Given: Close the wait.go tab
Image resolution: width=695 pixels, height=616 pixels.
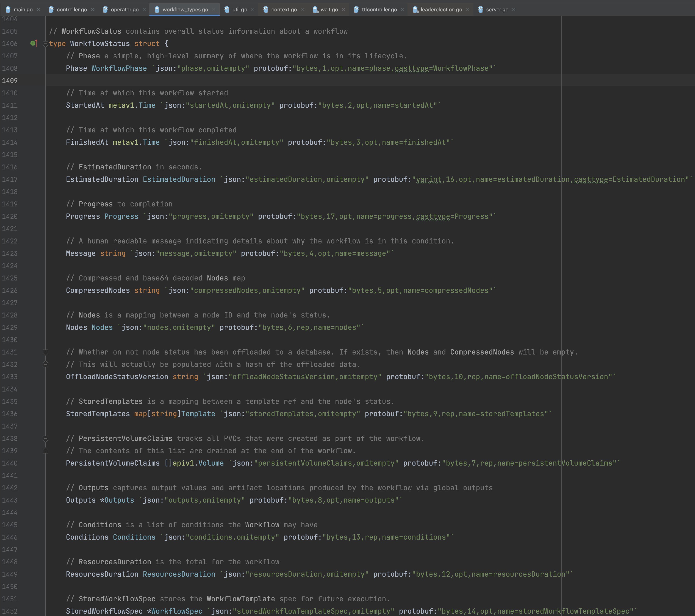Looking at the screenshot, I should pos(343,9).
